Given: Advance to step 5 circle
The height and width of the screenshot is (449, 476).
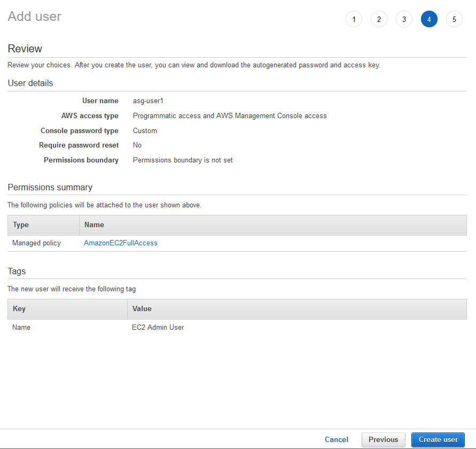Looking at the screenshot, I should (x=454, y=20).
